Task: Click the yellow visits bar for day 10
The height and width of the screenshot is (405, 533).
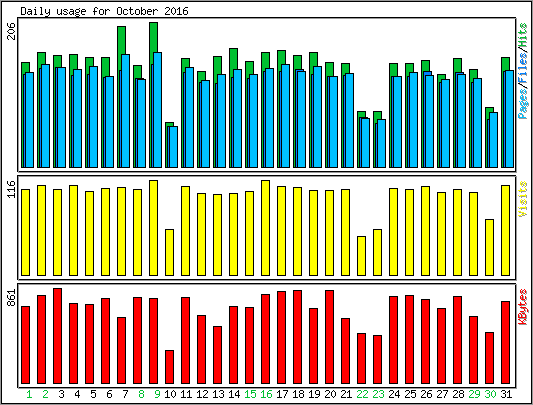Action: click(169, 252)
